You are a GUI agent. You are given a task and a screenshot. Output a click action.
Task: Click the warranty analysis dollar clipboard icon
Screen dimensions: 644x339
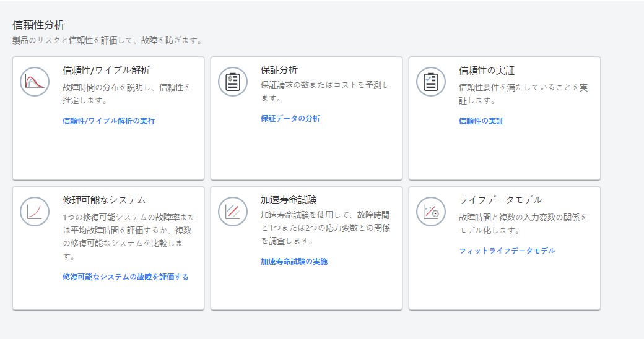233,81
